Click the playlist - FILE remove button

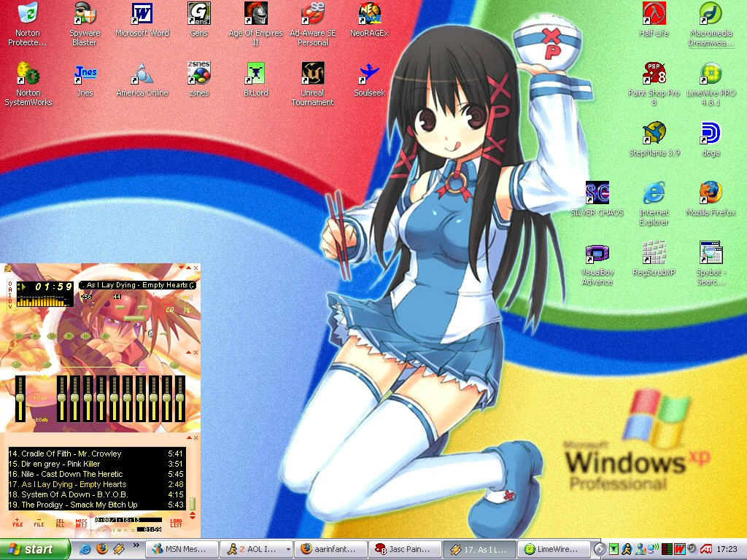coord(39,522)
